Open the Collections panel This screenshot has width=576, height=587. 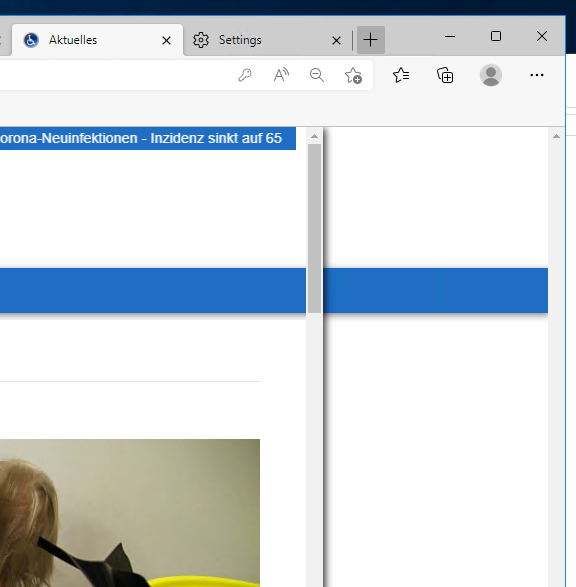click(x=445, y=75)
